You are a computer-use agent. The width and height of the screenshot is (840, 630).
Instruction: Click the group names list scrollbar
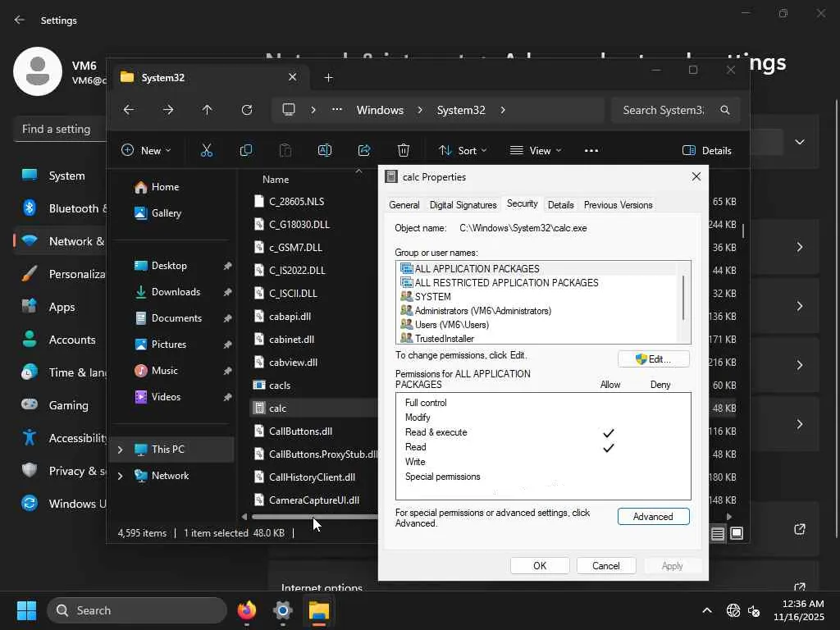683,299
